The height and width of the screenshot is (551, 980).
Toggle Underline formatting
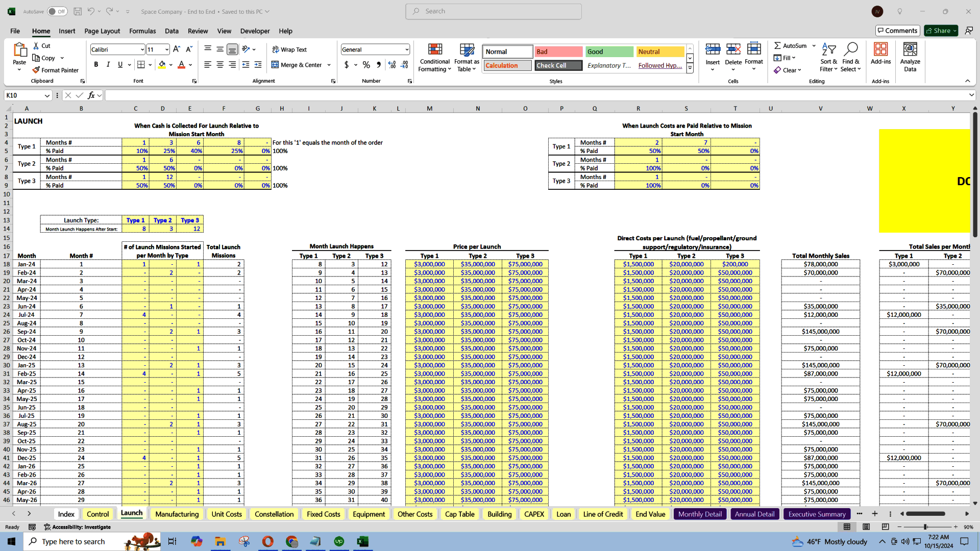tap(120, 65)
